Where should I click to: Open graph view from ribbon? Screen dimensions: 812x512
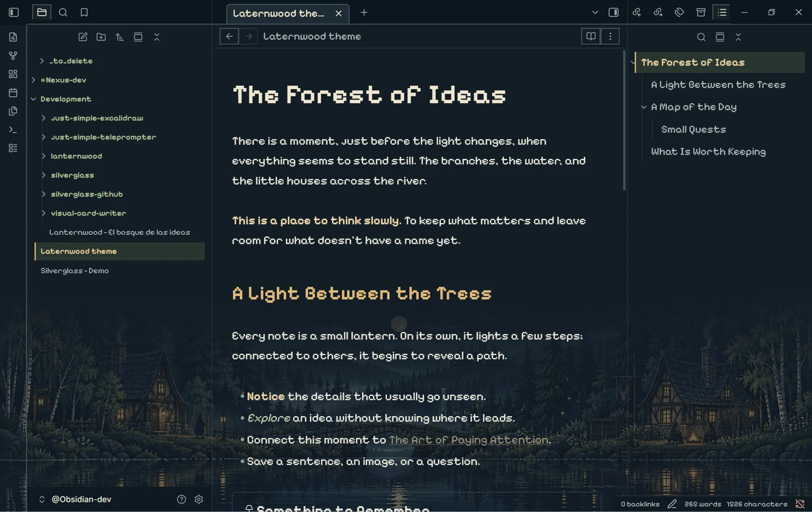tap(13, 55)
